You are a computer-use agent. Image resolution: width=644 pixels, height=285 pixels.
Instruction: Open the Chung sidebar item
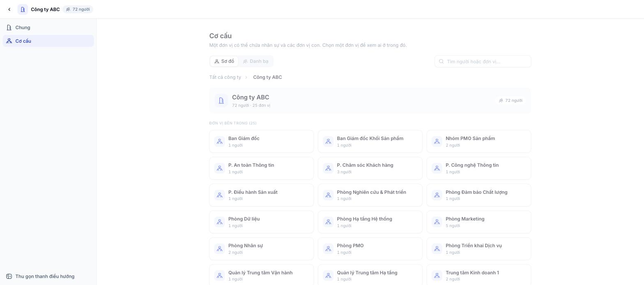48,28
